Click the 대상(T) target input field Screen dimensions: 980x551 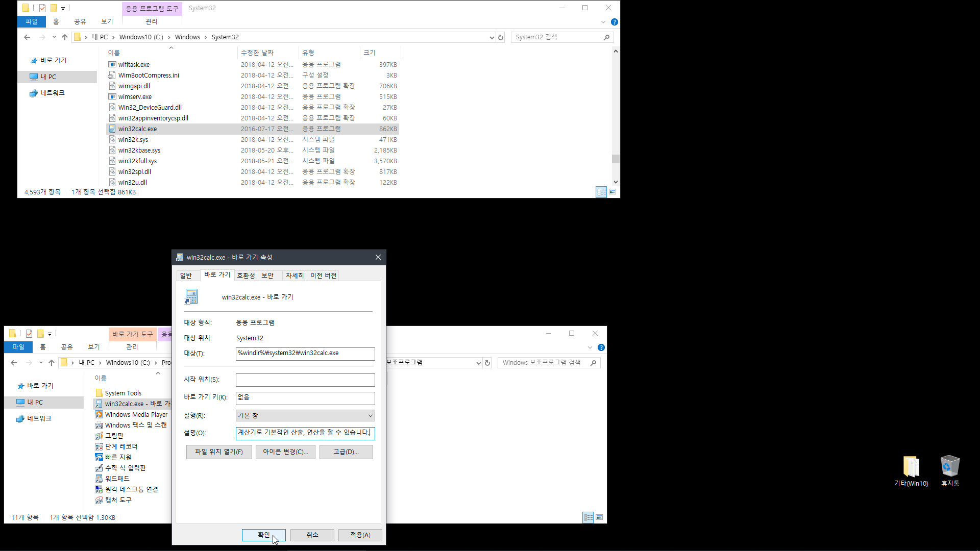coord(305,354)
